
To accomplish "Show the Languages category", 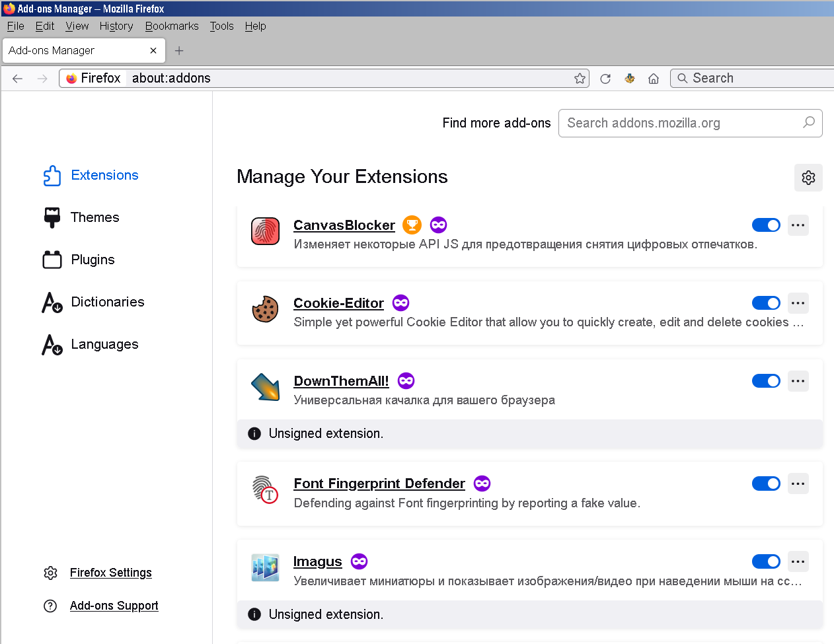I will tap(91, 344).
